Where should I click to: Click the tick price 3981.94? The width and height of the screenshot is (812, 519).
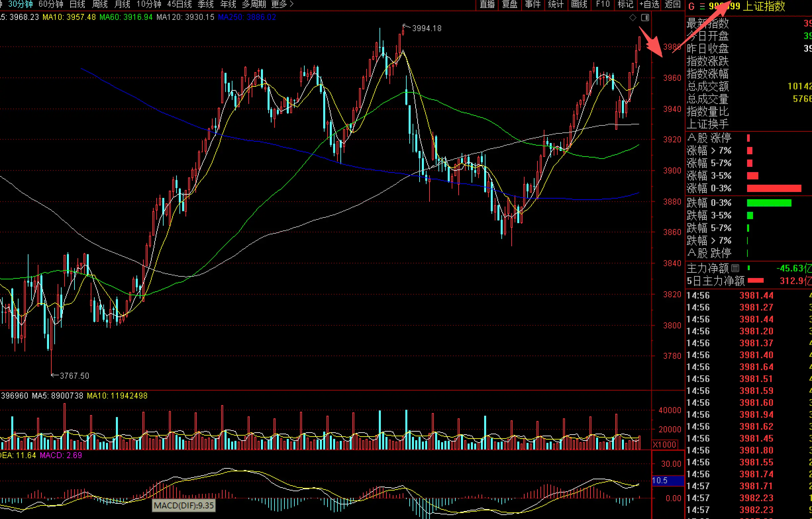756,414
